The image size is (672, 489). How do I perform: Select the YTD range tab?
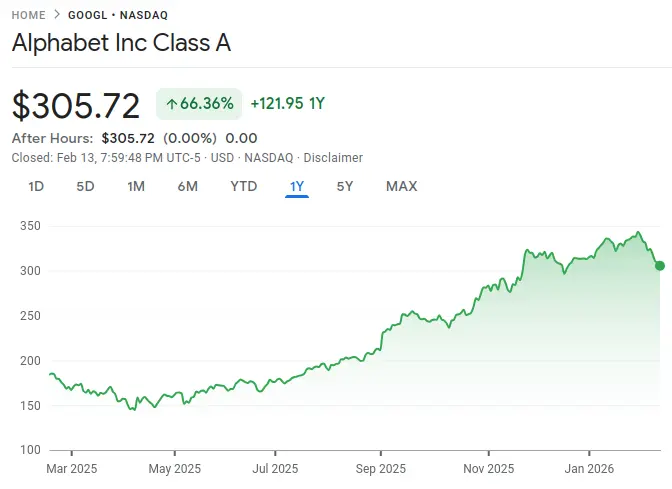243,186
